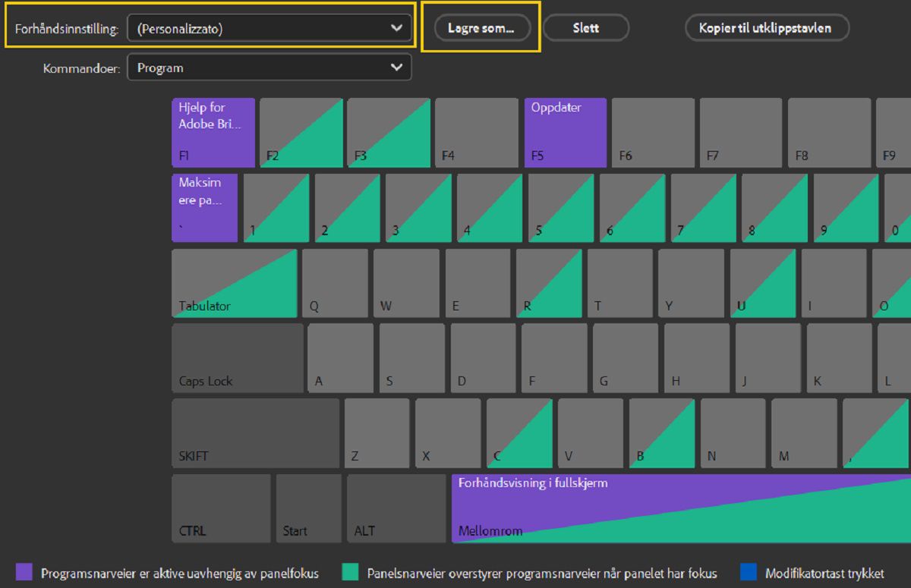Viewport: 911px width, 588px height.
Task: Select the A key
Action: [341, 358]
